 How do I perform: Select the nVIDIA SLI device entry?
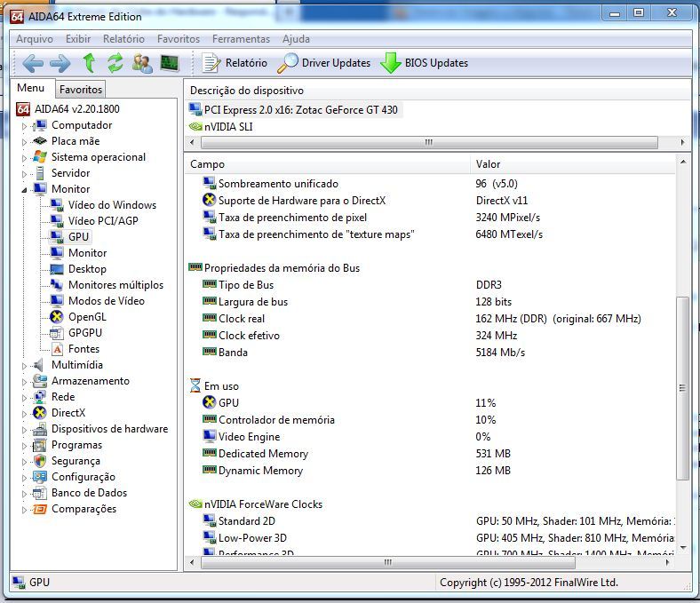click(x=221, y=127)
